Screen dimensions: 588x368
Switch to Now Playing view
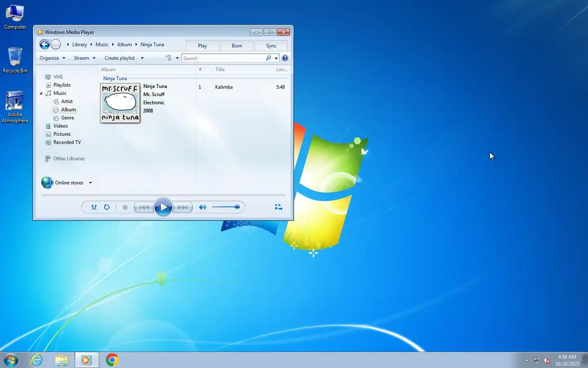(x=278, y=207)
